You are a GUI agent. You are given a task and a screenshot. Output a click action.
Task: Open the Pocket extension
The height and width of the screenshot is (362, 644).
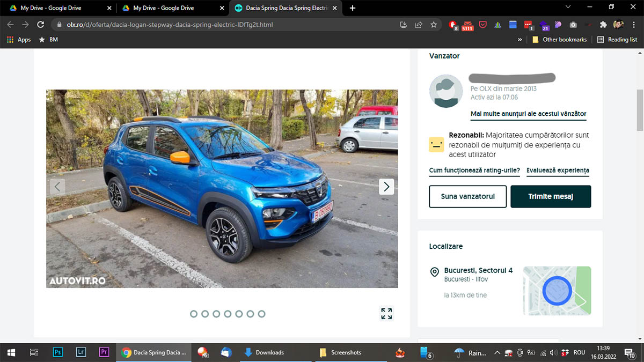pyautogui.click(x=482, y=25)
